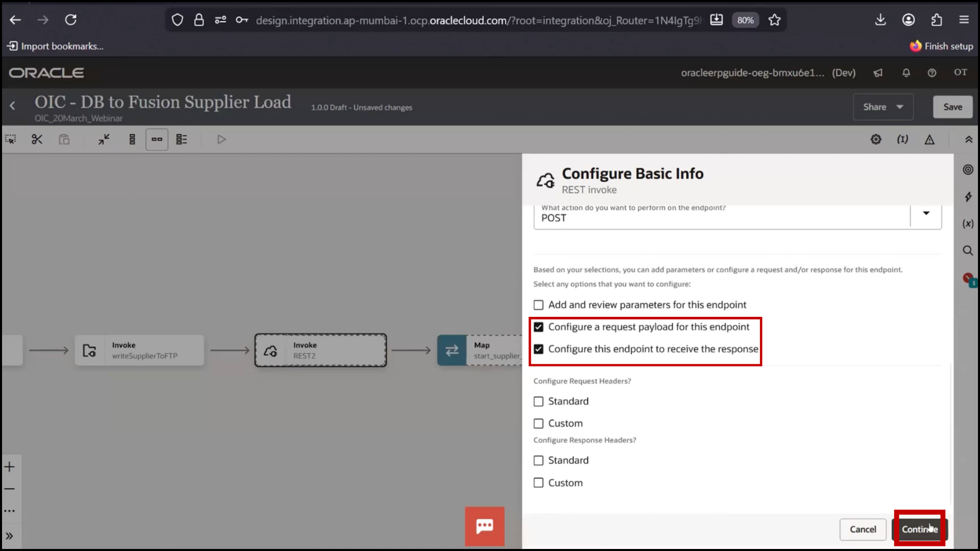Screen dimensions: 980x551
Task: Zoom out canvas with minus icon
Action: [10, 489]
